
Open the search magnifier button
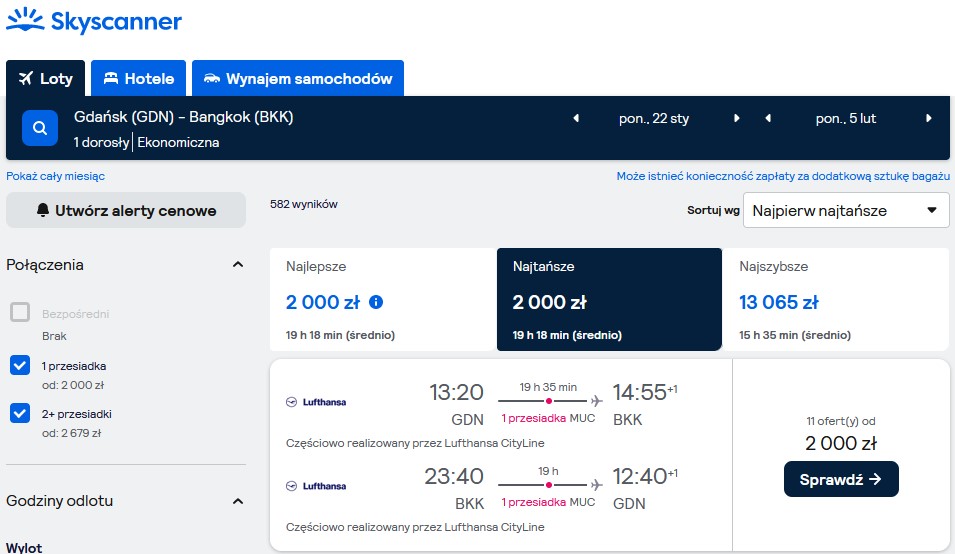[40, 128]
